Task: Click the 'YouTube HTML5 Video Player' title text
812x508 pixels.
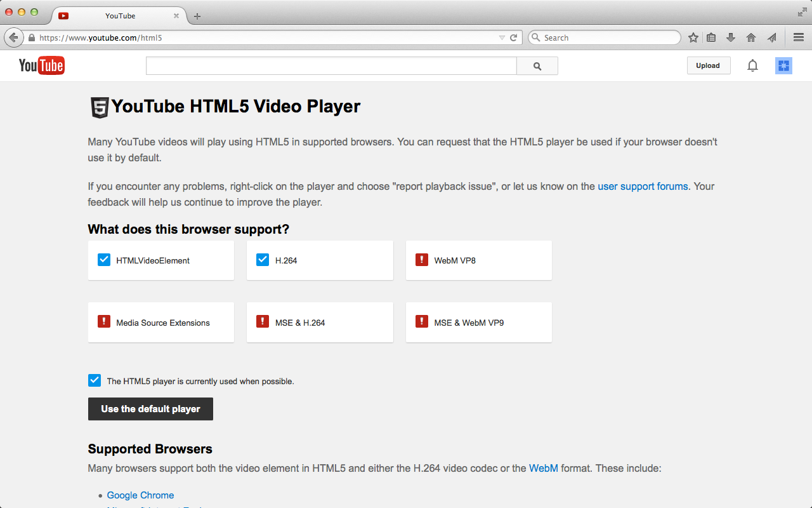Action: click(236, 107)
